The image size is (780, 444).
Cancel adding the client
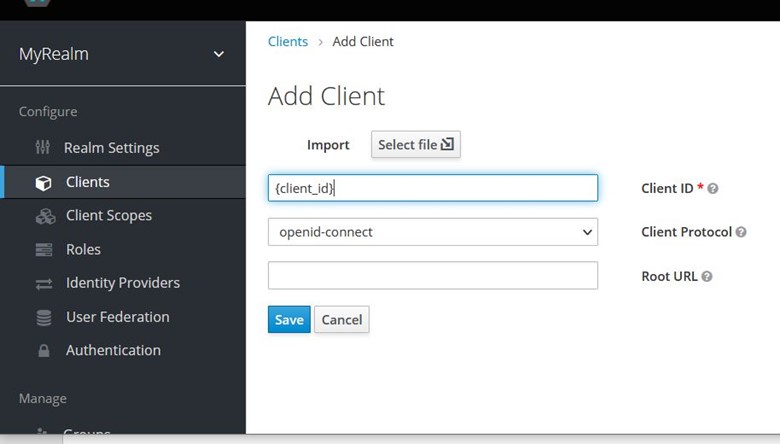point(341,320)
